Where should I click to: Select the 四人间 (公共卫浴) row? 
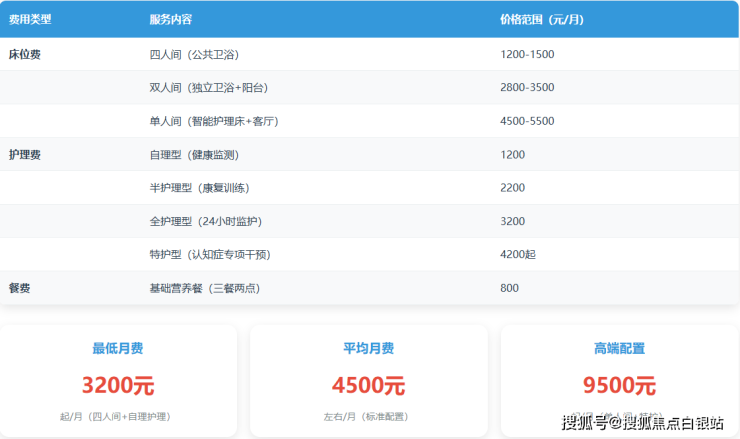point(193,54)
